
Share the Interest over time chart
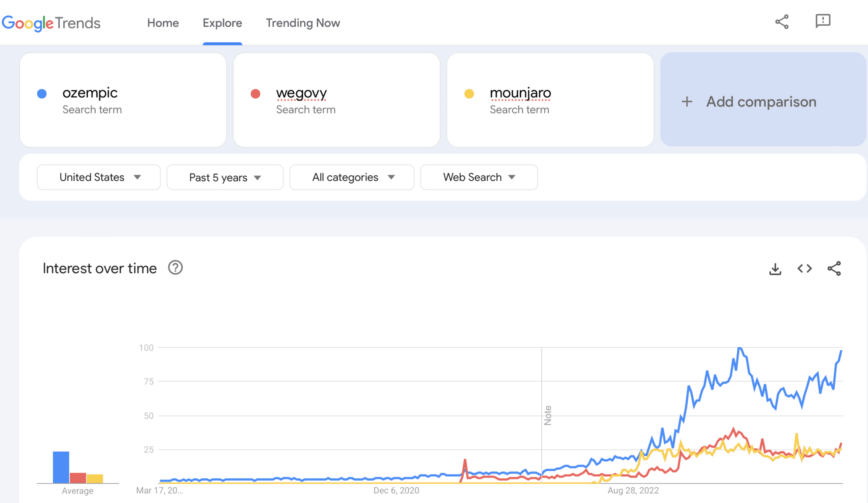(x=834, y=268)
